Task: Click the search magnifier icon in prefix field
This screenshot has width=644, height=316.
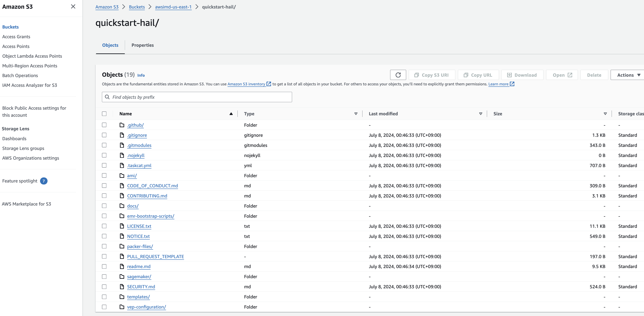Action: pos(107,97)
